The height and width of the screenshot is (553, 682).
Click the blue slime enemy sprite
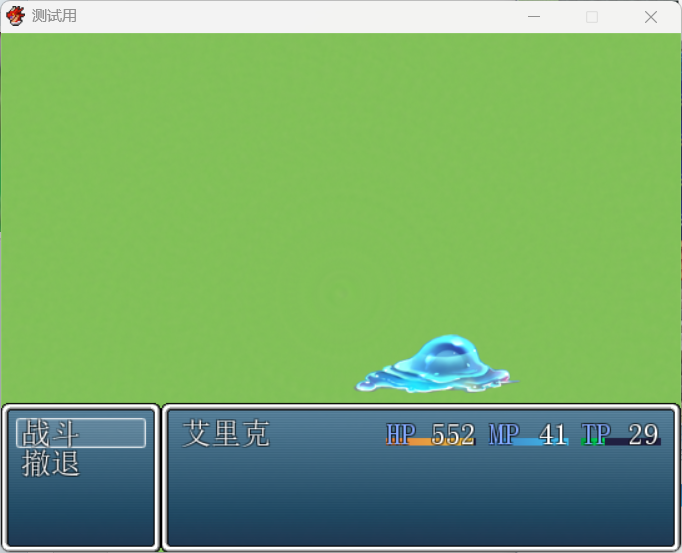tap(437, 364)
